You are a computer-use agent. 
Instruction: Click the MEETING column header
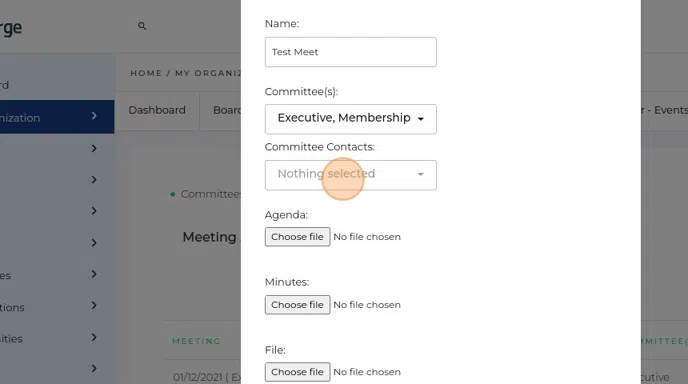[x=196, y=341]
